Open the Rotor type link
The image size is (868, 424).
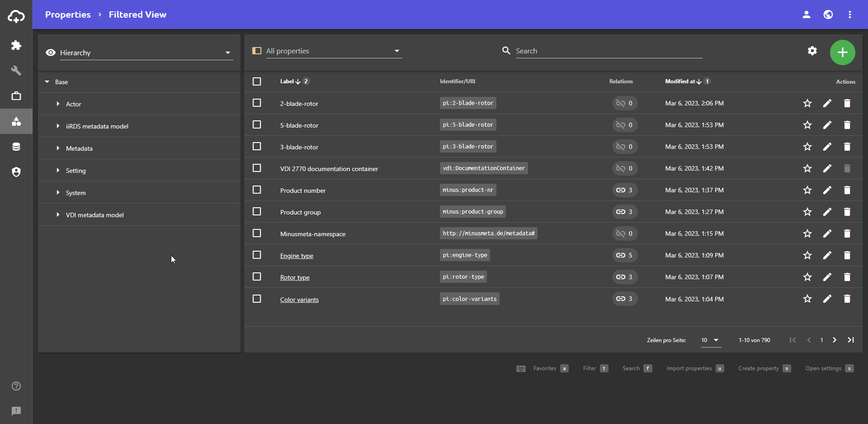pos(295,277)
